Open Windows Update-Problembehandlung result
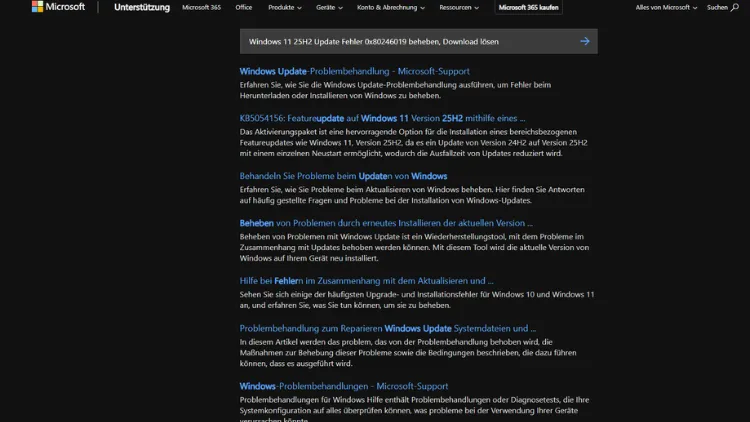 (354, 71)
